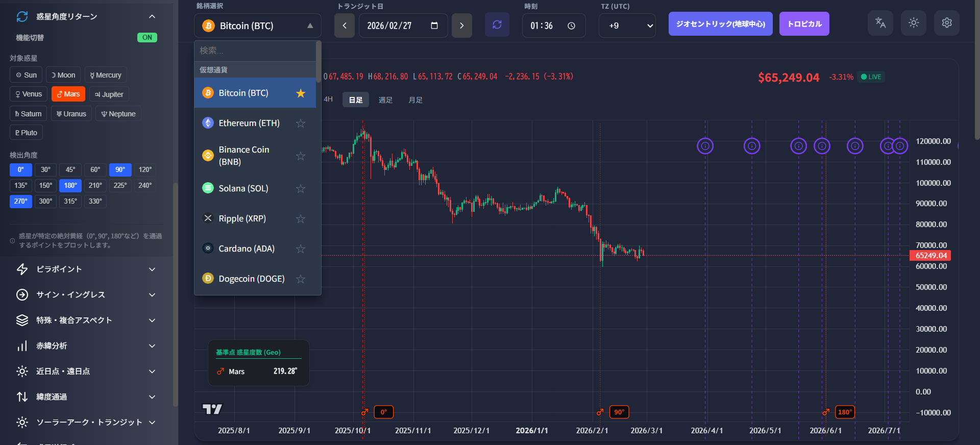
Task: Toggle Pluto planet selection
Action: (x=26, y=133)
